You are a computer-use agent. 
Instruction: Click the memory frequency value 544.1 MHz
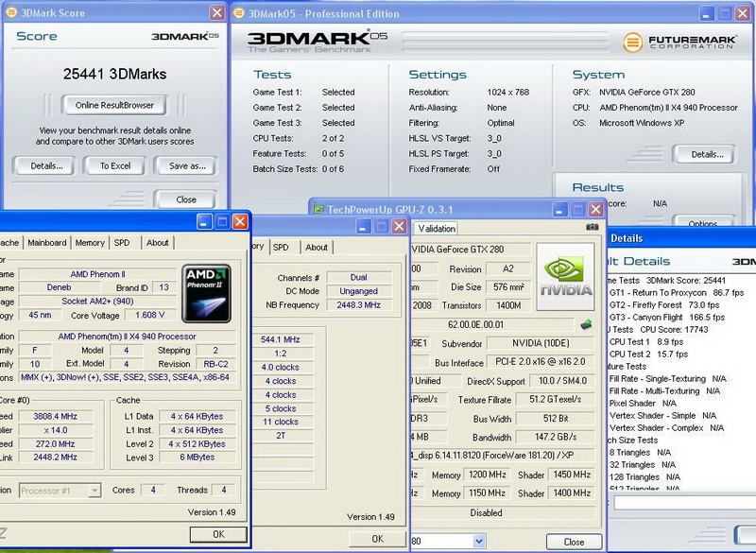point(281,339)
